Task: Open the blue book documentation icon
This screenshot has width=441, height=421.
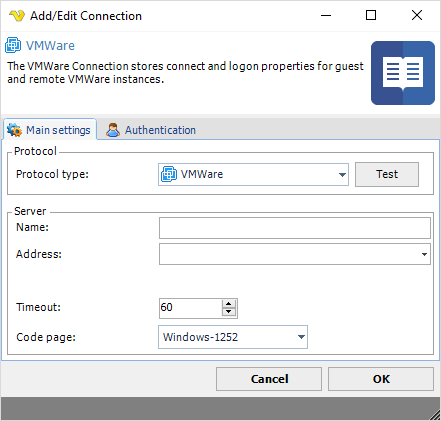Action: (403, 73)
